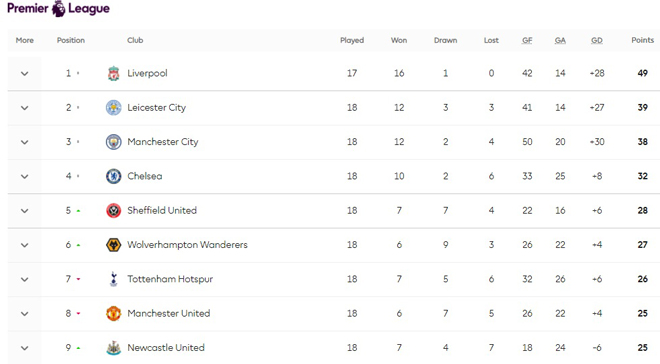This screenshot has width=660, height=364.
Task: Click the Manchester City crest icon
Action: [113, 142]
